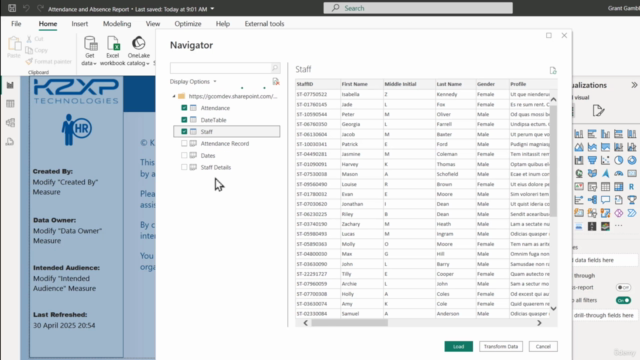This screenshot has width=640, height=360.
Task: Uncheck the Attendance table checkbox
Action: click(x=184, y=108)
